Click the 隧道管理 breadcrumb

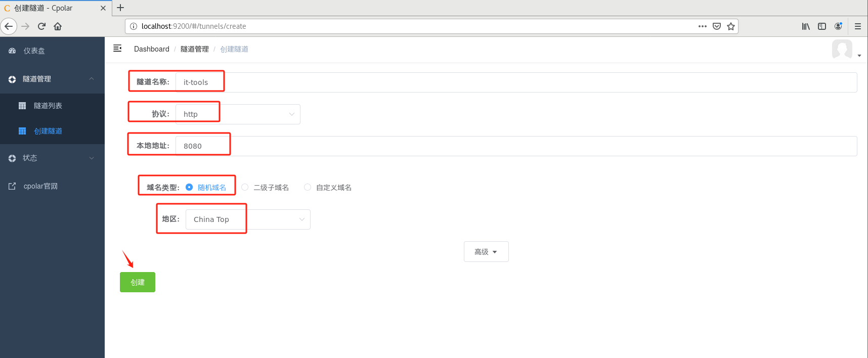[195, 49]
